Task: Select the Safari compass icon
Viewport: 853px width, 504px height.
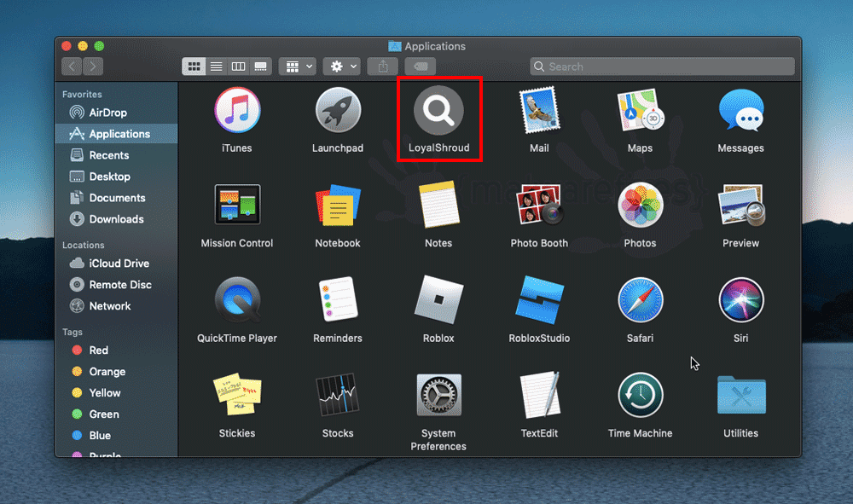Action: 641,300
